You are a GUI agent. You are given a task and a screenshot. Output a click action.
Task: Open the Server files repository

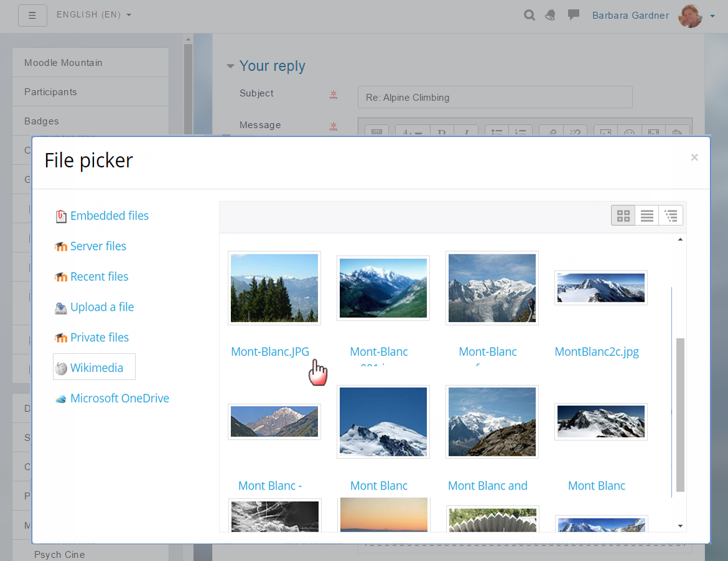97,246
